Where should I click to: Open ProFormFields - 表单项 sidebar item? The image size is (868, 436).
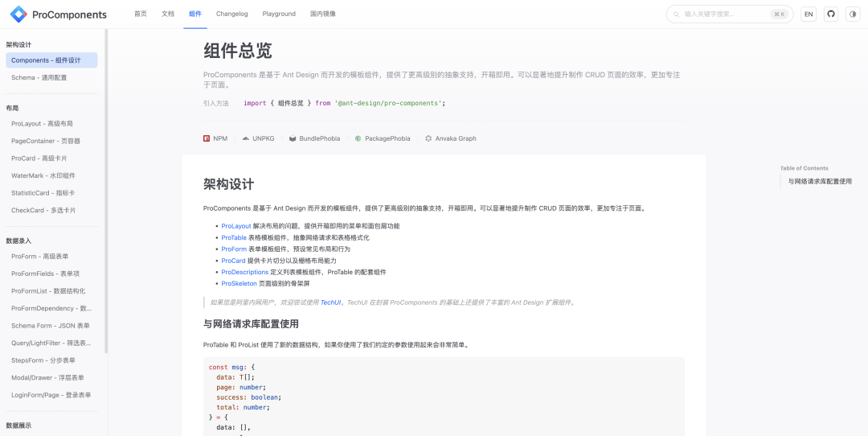coord(51,274)
